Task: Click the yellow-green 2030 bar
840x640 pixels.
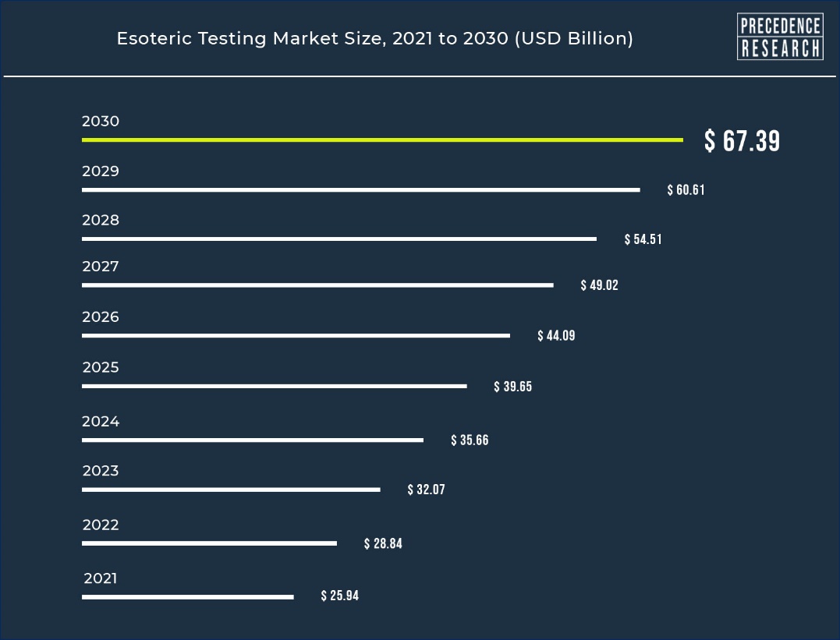Action: 382,140
